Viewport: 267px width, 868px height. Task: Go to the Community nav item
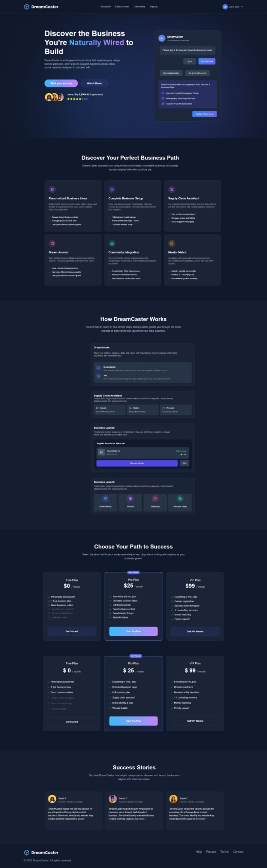[x=139, y=6]
